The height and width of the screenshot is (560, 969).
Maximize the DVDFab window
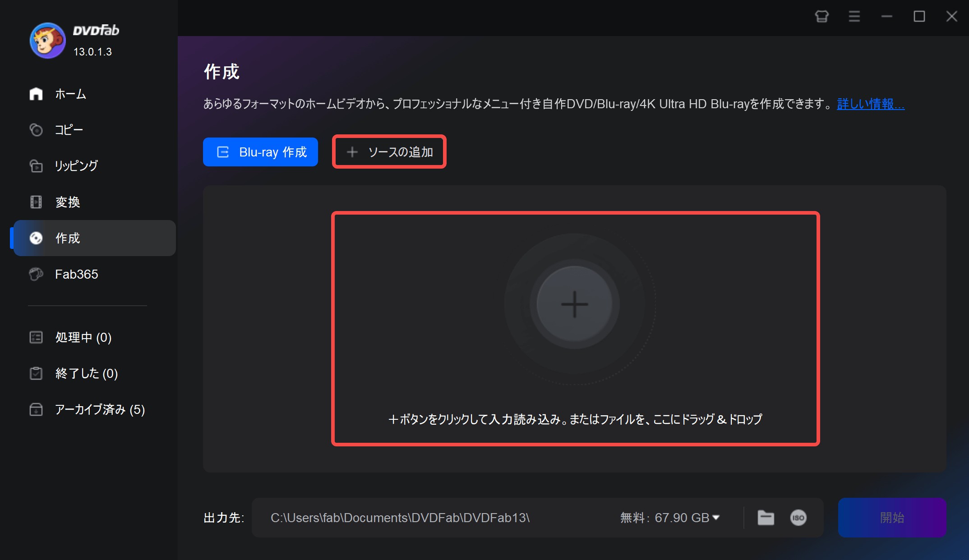[919, 17]
